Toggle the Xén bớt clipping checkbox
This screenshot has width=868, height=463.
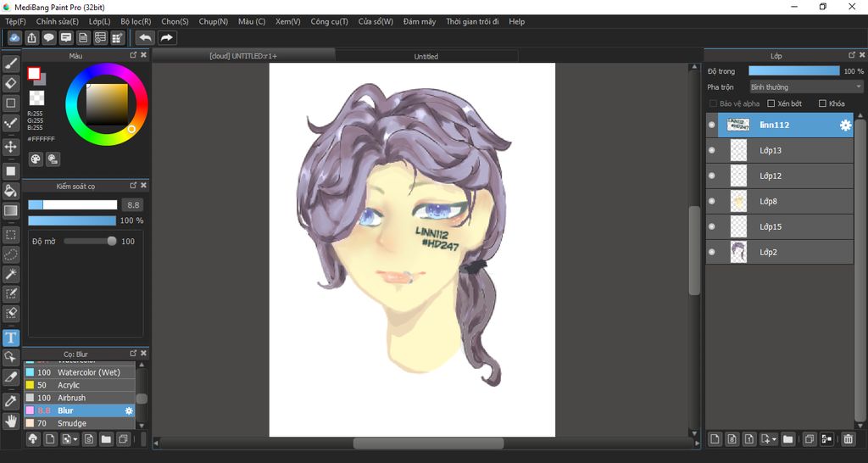click(x=771, y=103)
